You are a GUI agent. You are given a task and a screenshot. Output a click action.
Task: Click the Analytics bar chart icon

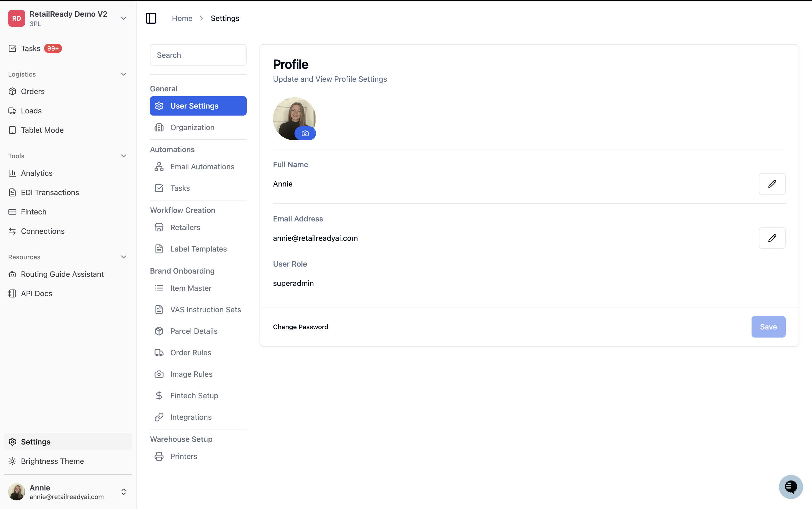point(12,173)
